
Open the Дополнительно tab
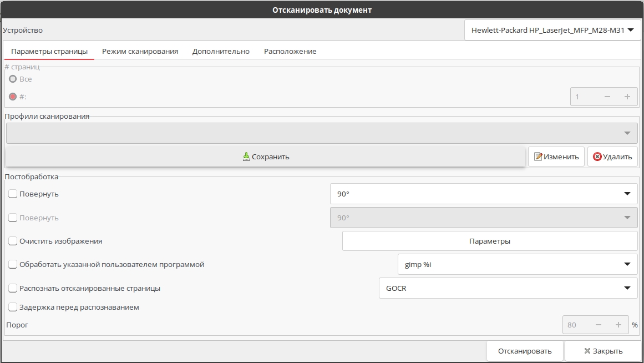coord(221,51)
